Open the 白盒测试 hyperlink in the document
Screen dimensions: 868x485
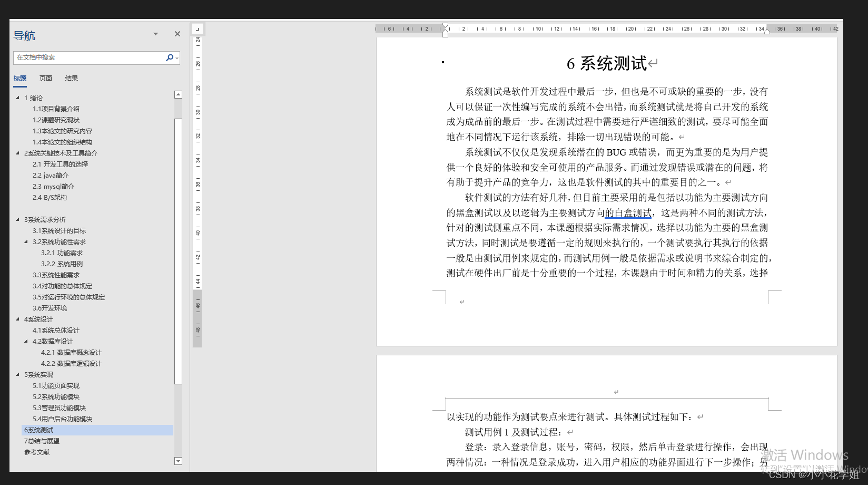coord(629,212)
